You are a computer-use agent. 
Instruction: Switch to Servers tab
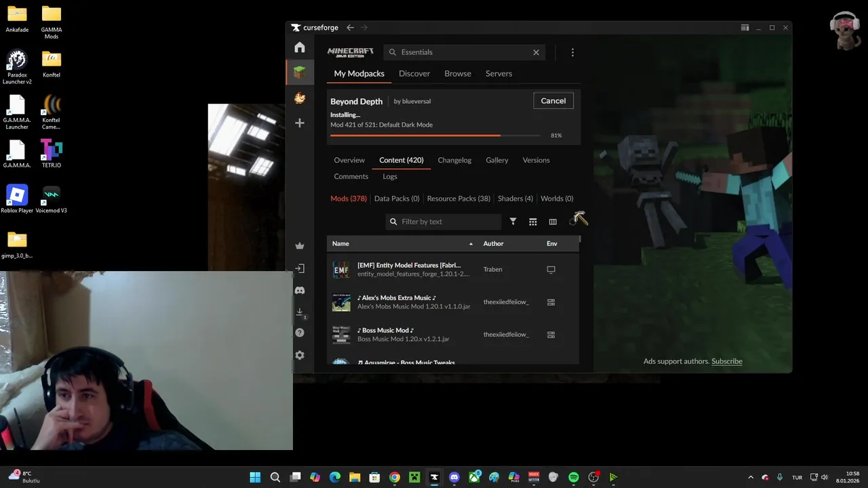point(498,73)
